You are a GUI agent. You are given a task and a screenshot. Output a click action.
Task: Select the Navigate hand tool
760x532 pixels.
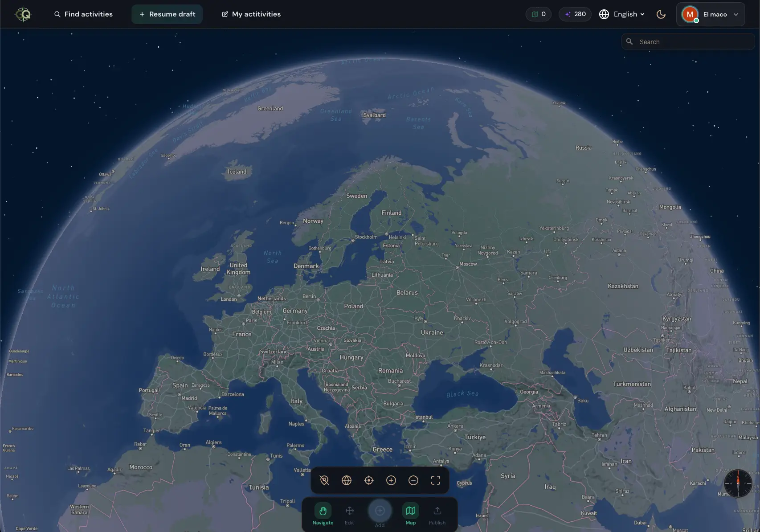[323, 514]
